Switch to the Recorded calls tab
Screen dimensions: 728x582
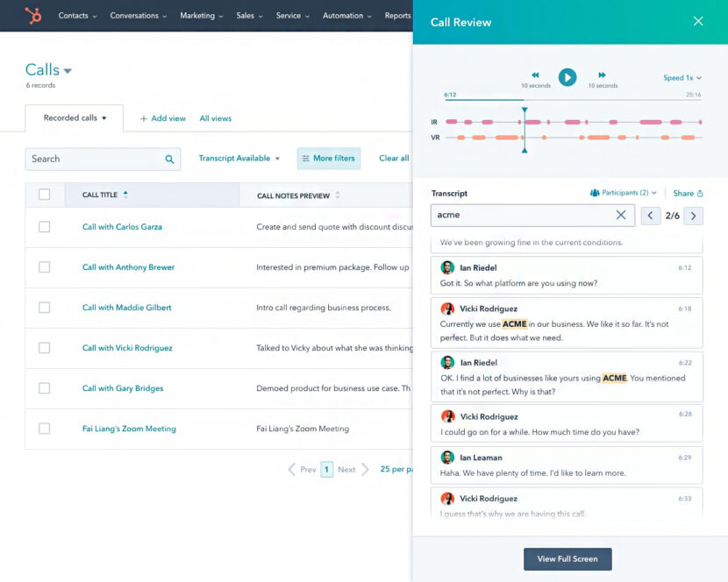point(74,117)
